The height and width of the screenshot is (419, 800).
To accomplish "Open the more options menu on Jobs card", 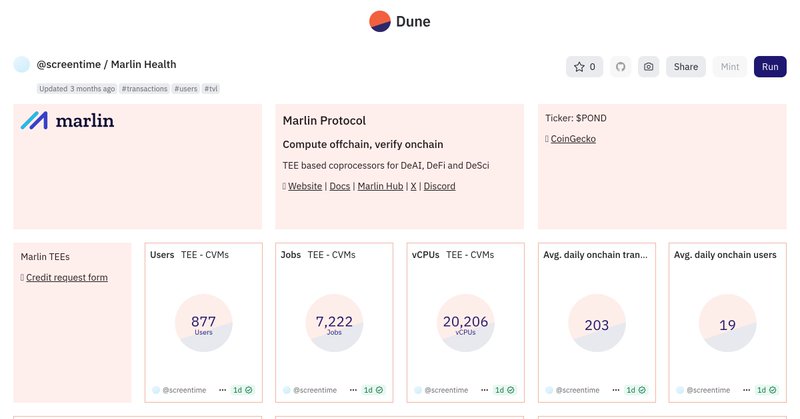I will point(353,390).
